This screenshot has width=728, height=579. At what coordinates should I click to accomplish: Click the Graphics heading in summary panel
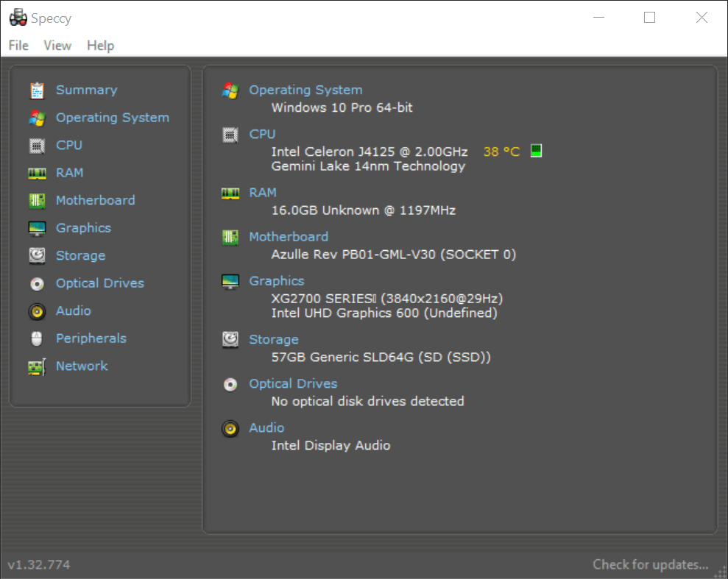point(276,281)
